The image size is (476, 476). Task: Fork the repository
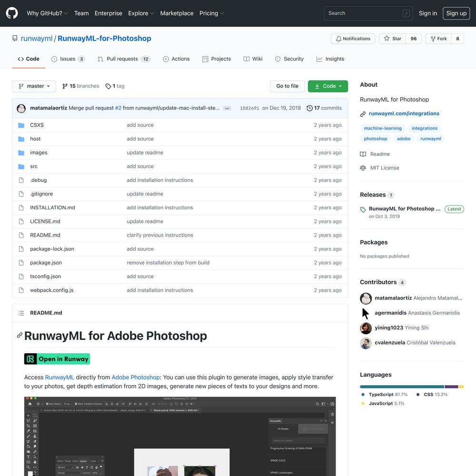(x=439, y=39)
